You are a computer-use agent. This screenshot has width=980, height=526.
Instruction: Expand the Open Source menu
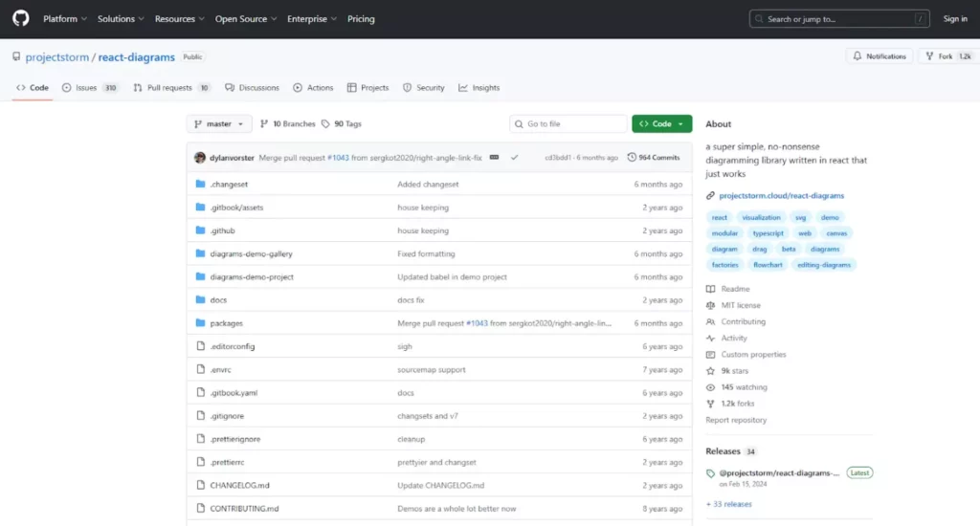tap(246, 19)
